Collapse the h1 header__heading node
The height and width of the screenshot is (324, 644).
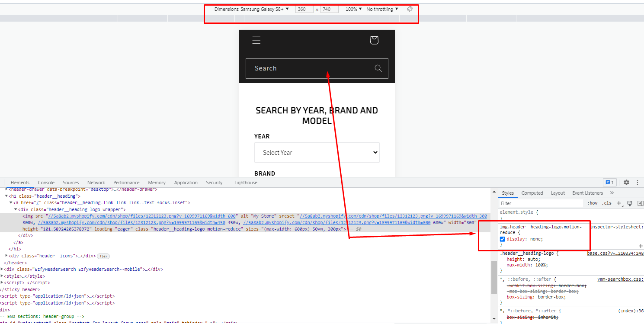[x=6, y=196]
